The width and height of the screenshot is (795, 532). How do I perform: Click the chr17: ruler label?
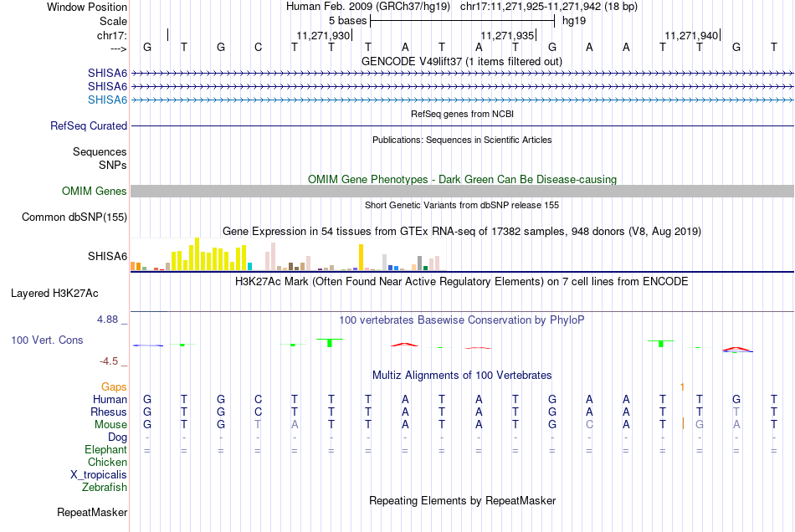[x=111, y=35]
